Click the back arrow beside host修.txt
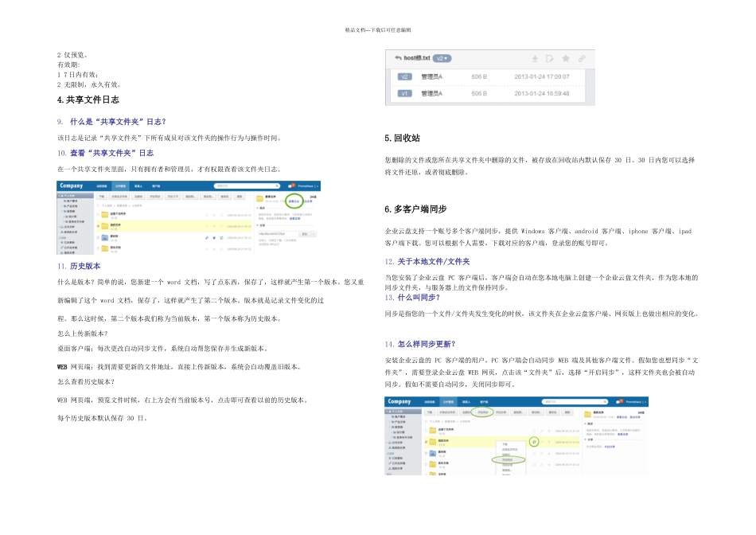The height and width of the screenshot is (535, 756). coord(398,58)
